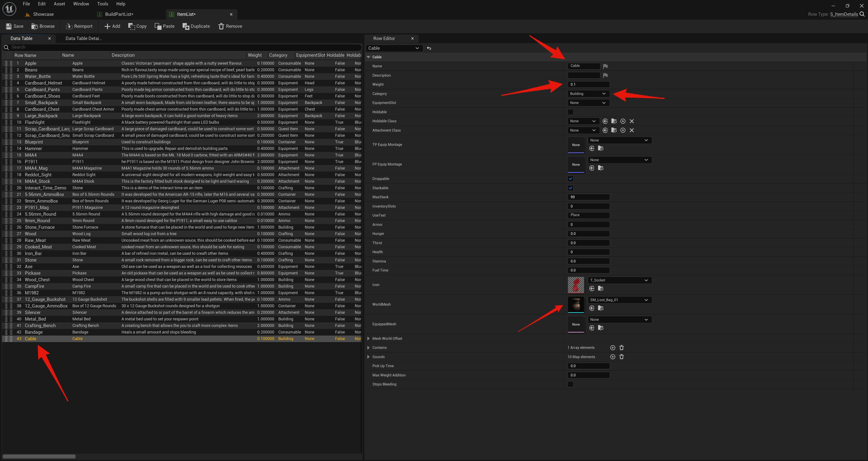Click the S_ItemDetails row type link
The width and height of the screenshot is (868, 461).
844,14
